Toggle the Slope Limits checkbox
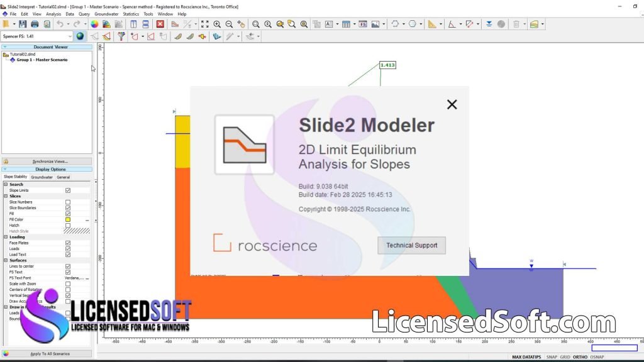 tap(68, 190)
